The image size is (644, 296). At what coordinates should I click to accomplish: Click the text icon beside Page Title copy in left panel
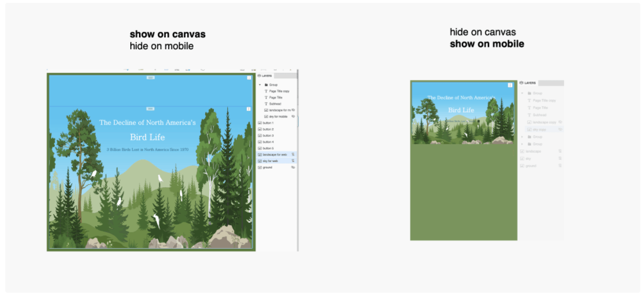[x=266, y=91]
